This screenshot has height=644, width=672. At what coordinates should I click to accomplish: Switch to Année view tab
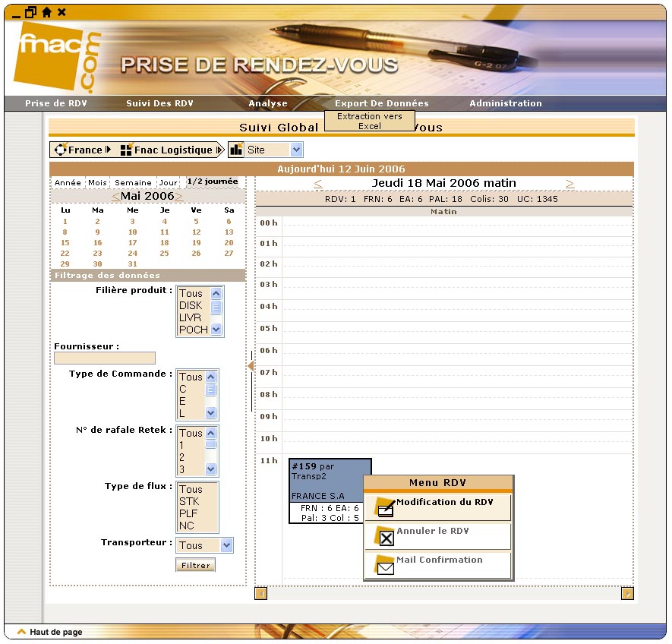[x=68, y=183]
